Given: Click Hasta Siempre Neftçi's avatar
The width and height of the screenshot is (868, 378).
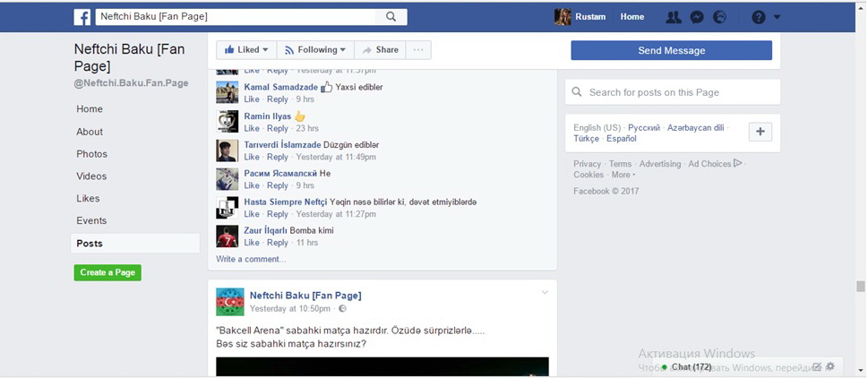Looking at the screenshot, I should [x=227, y=208].
